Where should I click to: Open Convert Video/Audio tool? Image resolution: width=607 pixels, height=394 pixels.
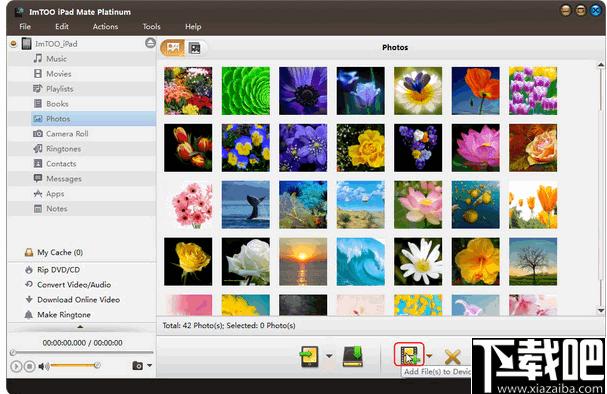[74, 285]
